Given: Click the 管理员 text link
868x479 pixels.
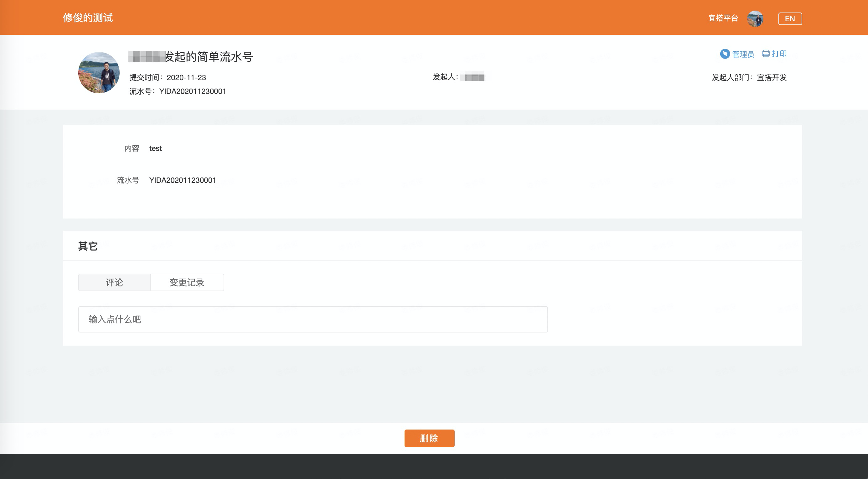Looking at the screenshot, I should point(743,54).
